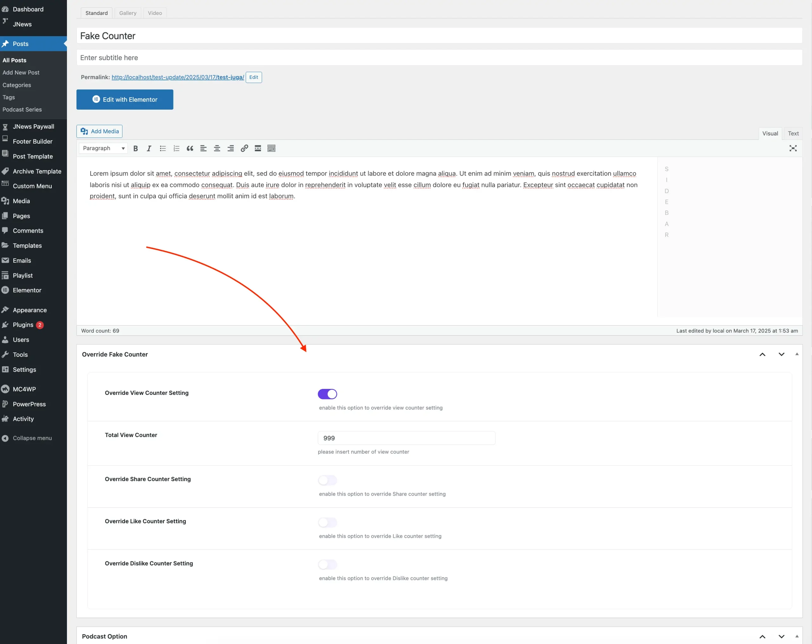Enable Override Share Counter Setting
Image resolution: width=812 pixels, height=644 pixels.
coord(327,480)
